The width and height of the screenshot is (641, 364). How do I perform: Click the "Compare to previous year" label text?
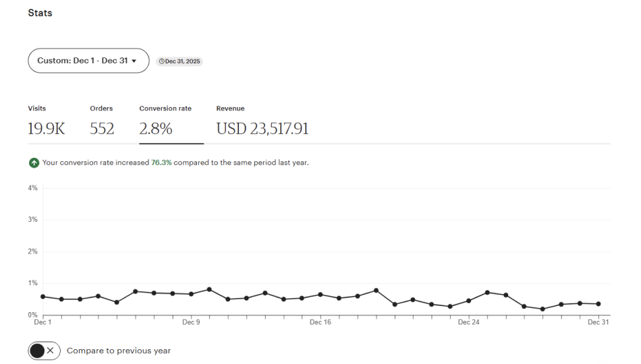coord(119,351)
